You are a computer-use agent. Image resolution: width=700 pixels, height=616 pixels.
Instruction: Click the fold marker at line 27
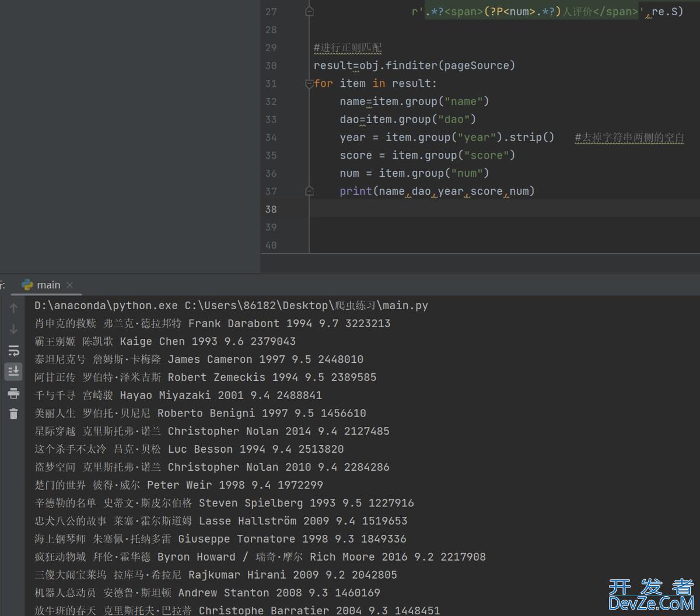pos(310,12)
